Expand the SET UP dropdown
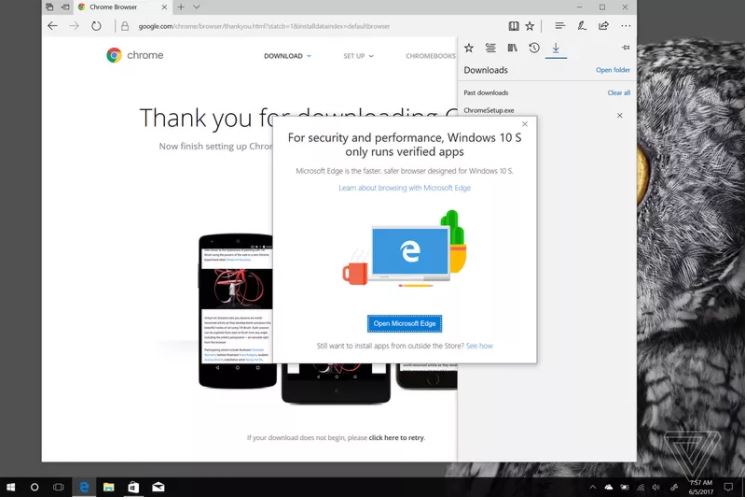Image resolution: width=747 pixels, height=500 pixels. [x=358, y=56]
